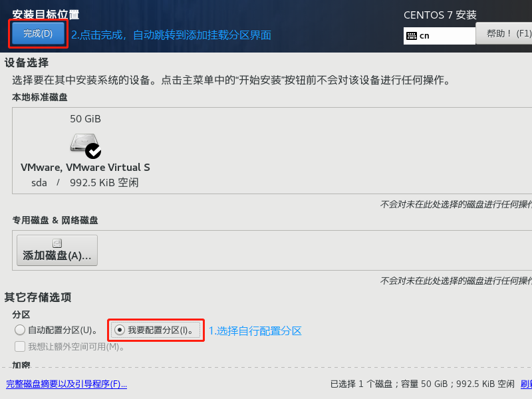Click the small disk icon on 添加磁盘 button
Image resolution: width=532 pixels, height=399 pixels.
(x=57, y=243)
